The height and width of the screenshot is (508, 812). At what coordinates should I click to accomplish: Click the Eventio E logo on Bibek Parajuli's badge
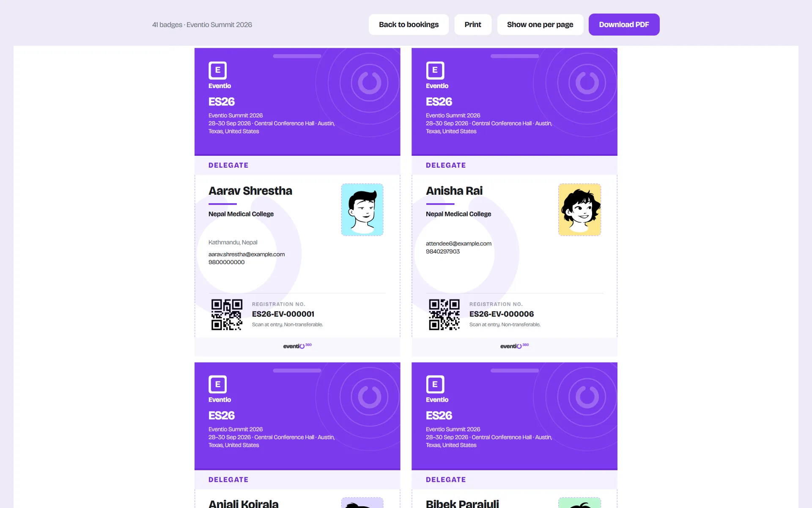pos(435,384)
